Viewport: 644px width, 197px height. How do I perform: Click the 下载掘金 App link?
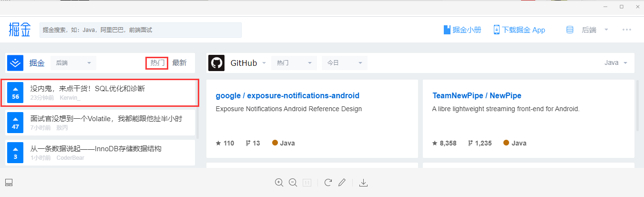pyautogui.click(x=519, y=30)
